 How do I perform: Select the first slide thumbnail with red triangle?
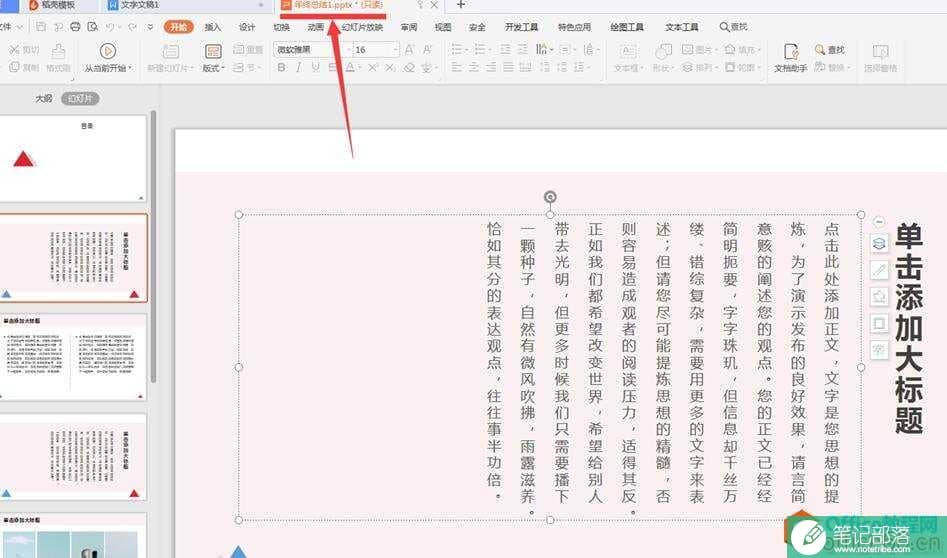coord(73,158)
